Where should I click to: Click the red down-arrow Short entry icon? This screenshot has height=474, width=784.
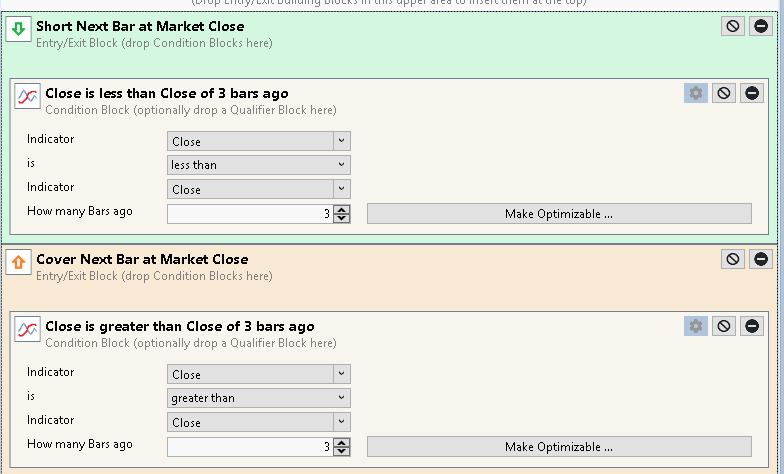(x=18, y=29)
